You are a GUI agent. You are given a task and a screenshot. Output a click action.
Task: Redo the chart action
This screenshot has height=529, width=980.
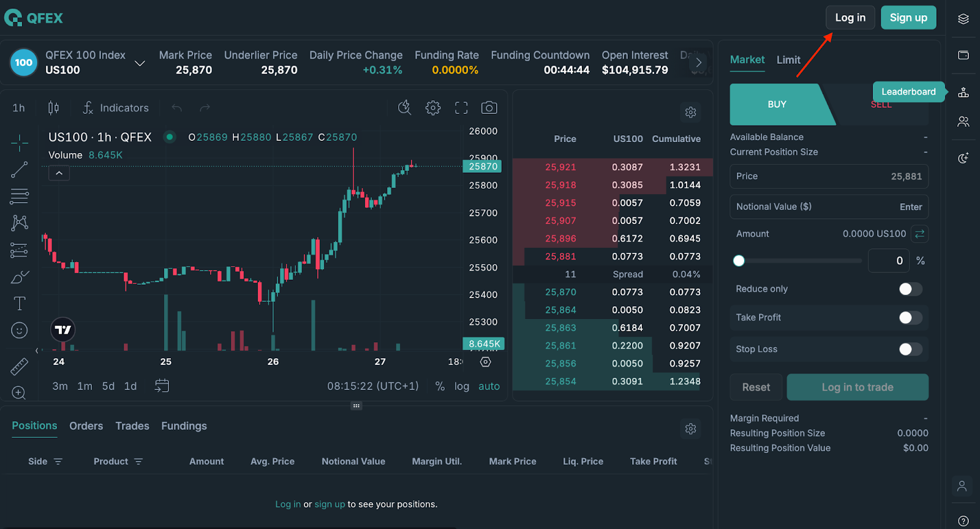(205, 108)
